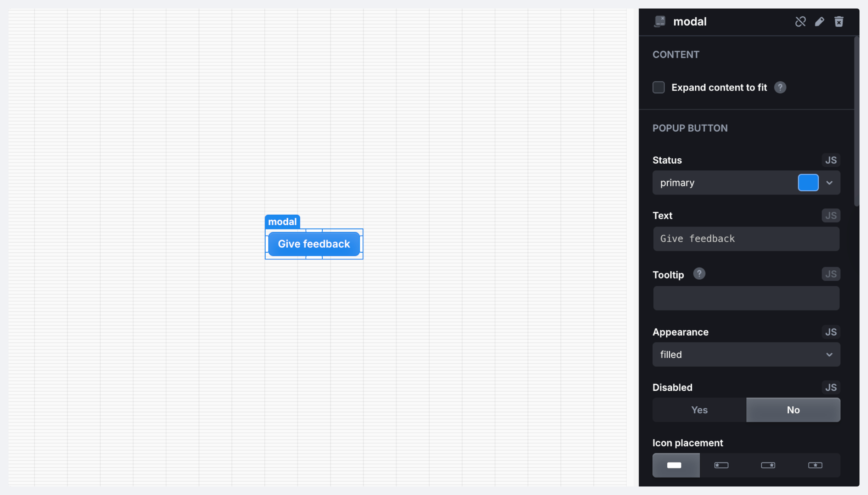Delete the modal using the trash icon
This screenshot has height=495, width=868.
pyautogui.click(x=839, y=22)
